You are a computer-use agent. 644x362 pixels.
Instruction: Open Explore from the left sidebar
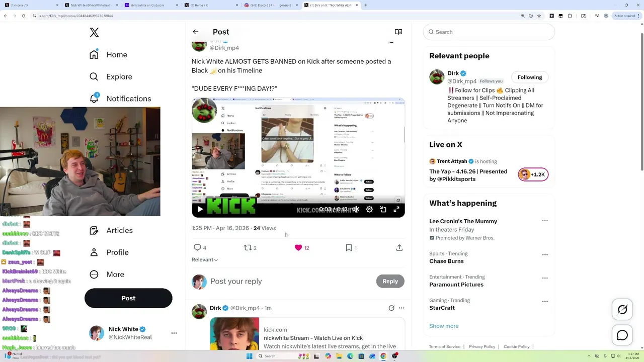tap(111, 77)
